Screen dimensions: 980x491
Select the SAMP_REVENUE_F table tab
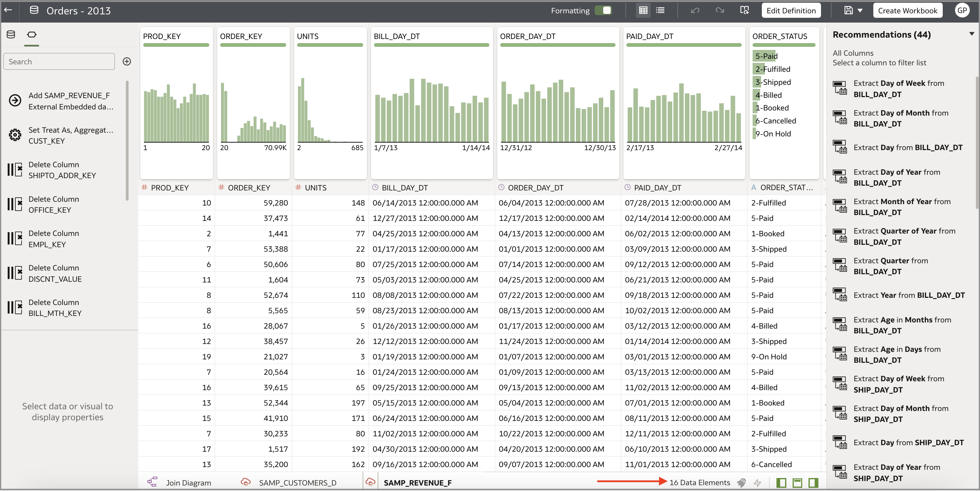click(x=417, y=482)
